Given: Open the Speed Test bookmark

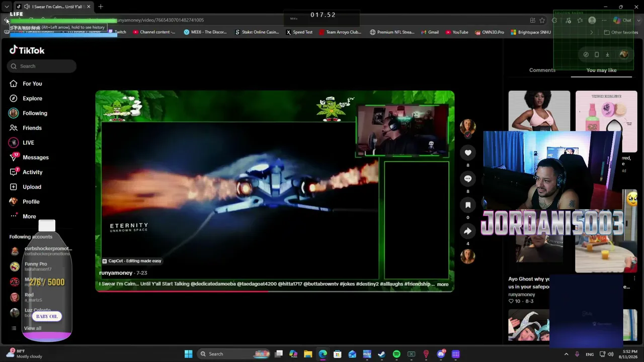Looking at the screenshot, I should pyautogui.click(x=299, y=32).
